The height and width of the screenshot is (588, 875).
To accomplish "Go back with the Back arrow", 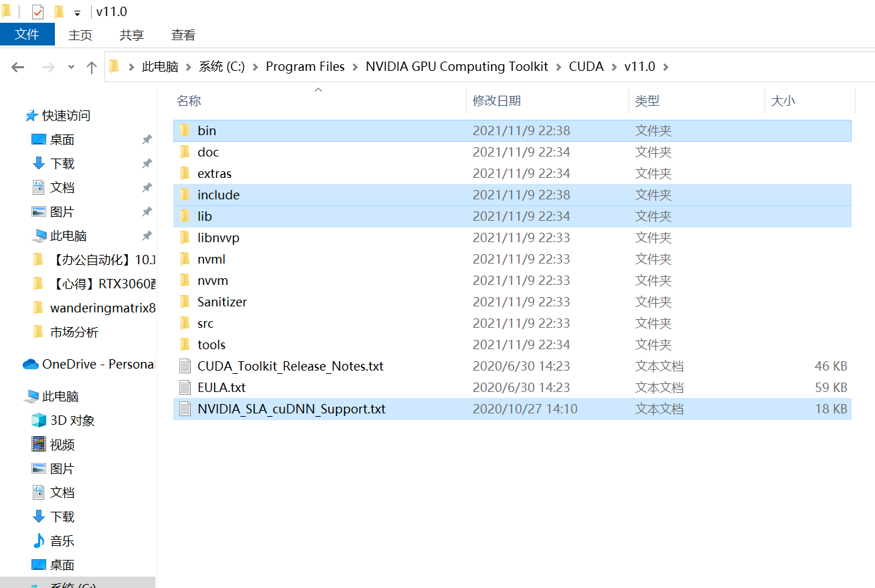I will (18, 67).
